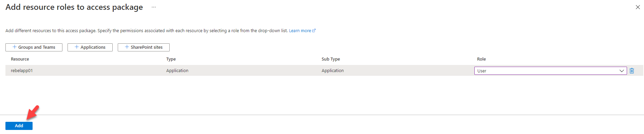Viewport: 644px width, 134px height.
Task: Add SharePoint sites resources
Action: 144,47
